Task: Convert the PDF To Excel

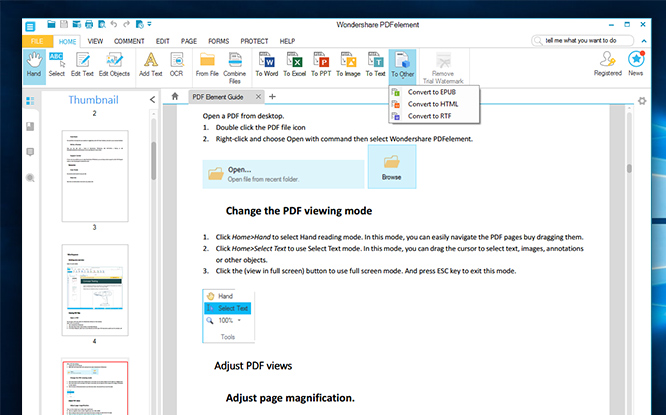Action: [x=294, y=65]
